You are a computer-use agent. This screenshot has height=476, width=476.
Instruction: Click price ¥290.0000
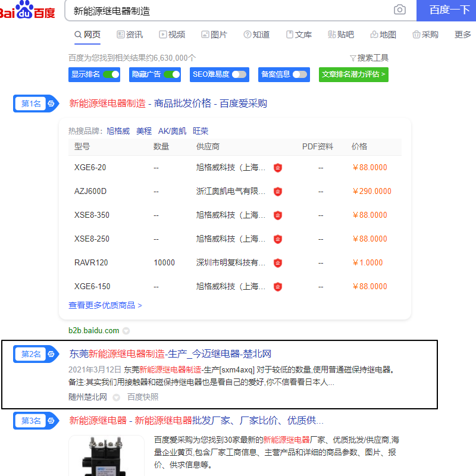pyautogui.click(x=372, y=191)
